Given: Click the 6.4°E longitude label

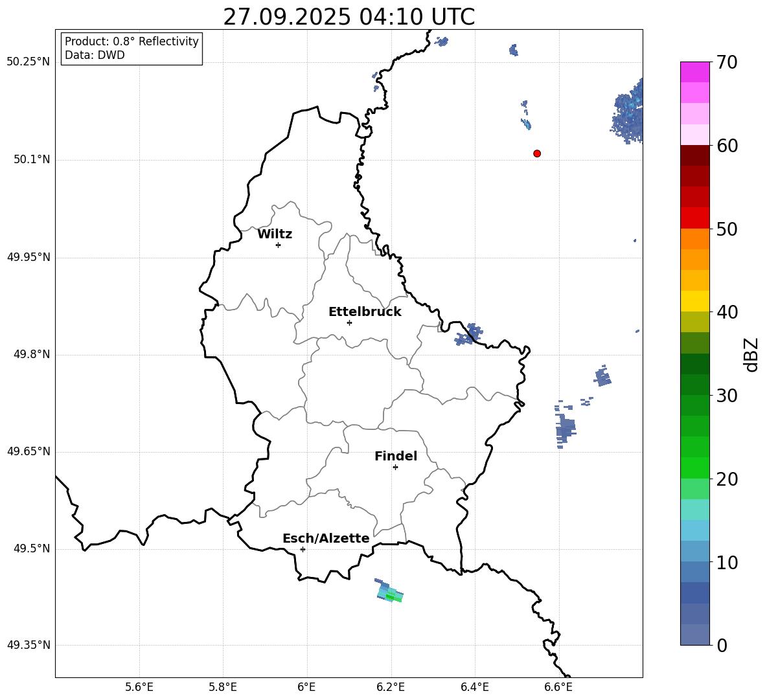Looking at the screenshot, I should (474, 687).
